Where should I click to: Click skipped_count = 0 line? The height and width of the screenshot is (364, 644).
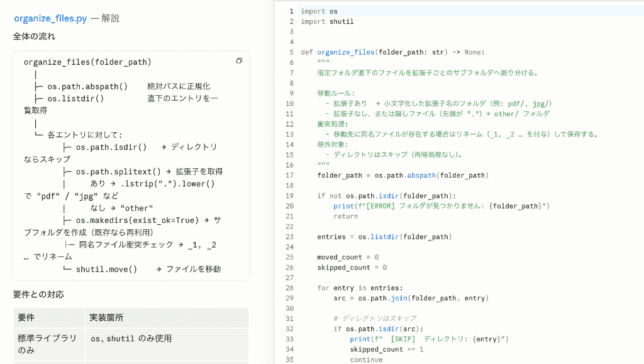tap(352, 268)
